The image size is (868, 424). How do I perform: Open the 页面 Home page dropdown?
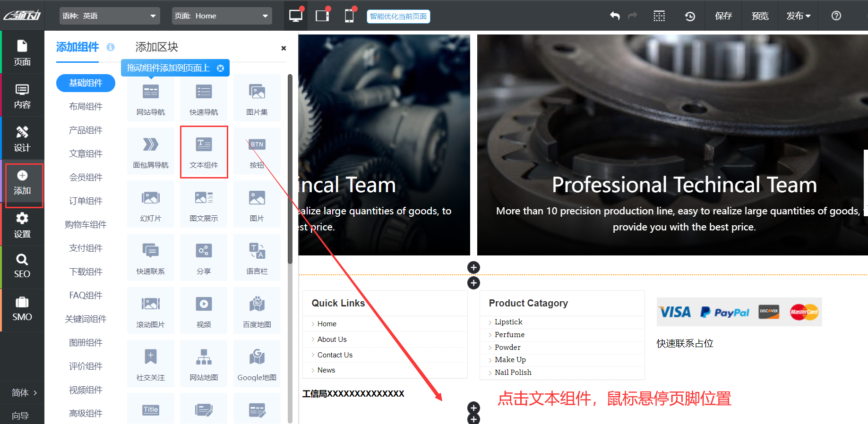click(x=222, y=16)
